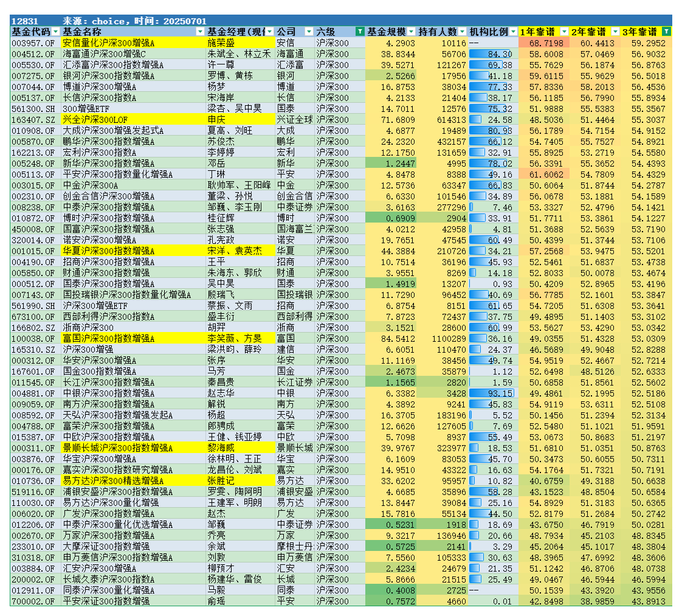Select holder count cell 614313
Screen dimensions: 682x616
443,120
